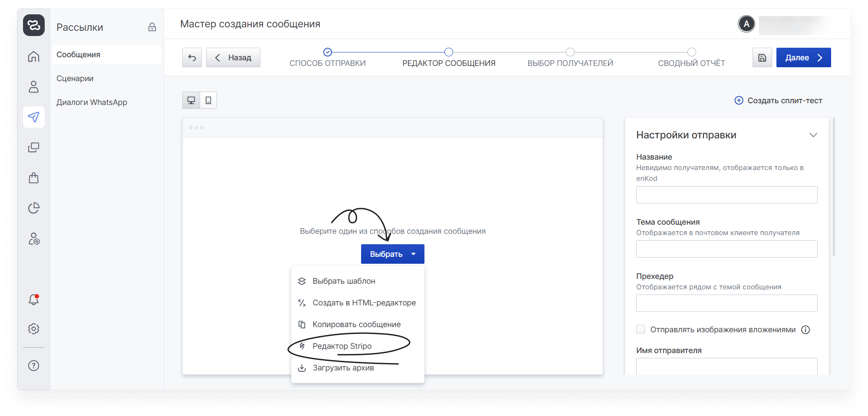Viewport: 868px width, 416px height.
Task: Choose Выбрать шаблон option
Action: point(358,281)
